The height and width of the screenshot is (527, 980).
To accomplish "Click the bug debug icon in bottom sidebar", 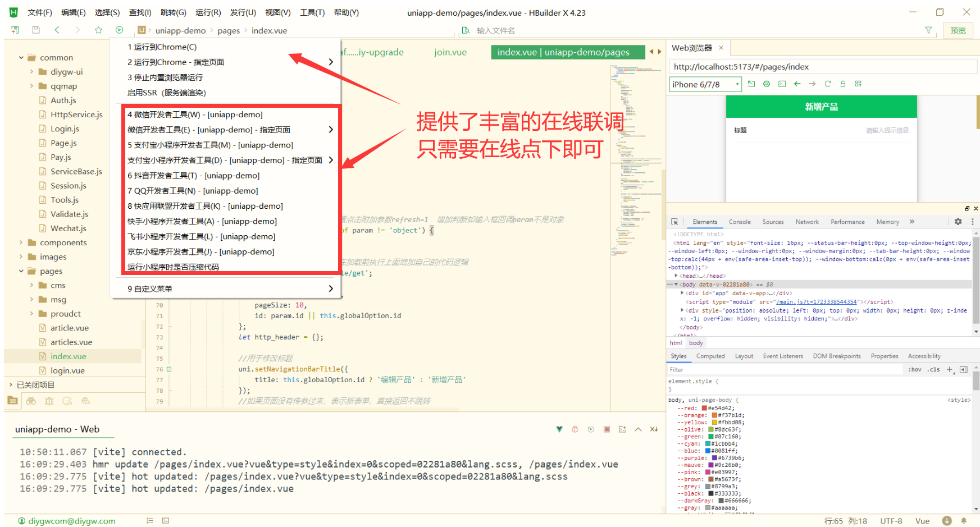I will pos(49,401).
